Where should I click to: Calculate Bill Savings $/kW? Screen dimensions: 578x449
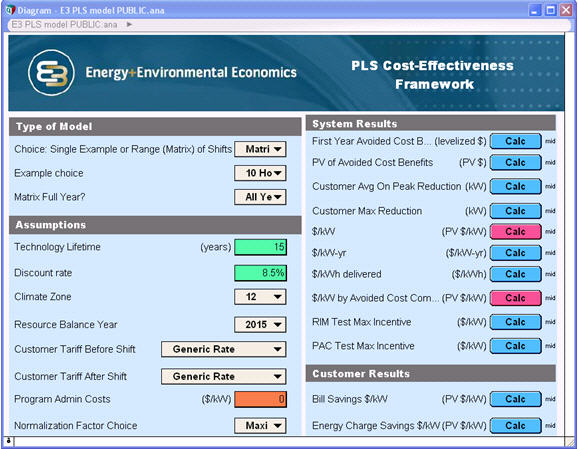(x=516, y=399)
